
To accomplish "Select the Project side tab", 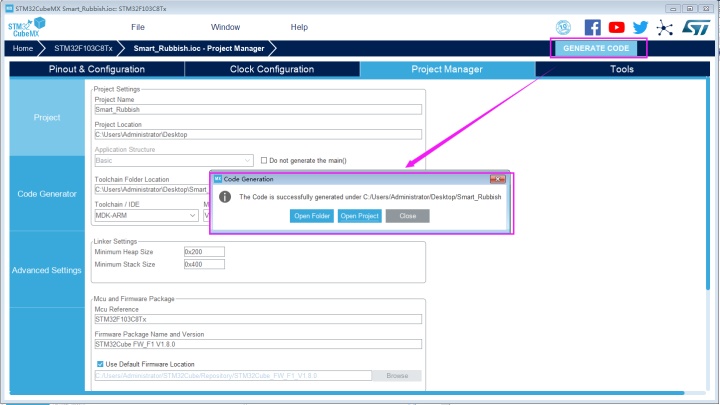I will click(47, 118).
